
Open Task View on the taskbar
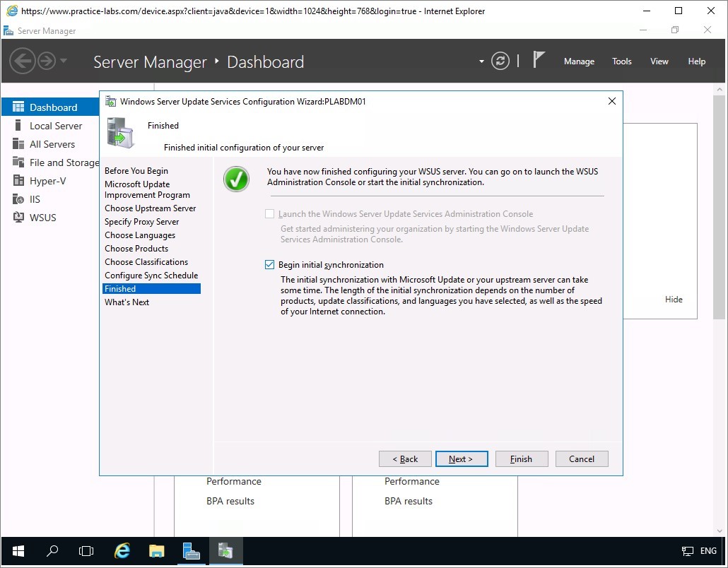tap(86, 551)
